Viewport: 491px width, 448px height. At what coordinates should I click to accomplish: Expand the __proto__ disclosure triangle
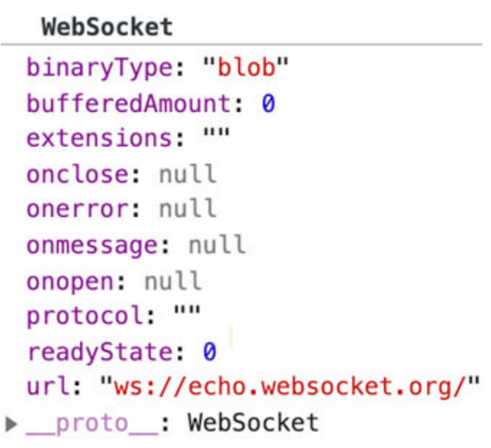10,424
